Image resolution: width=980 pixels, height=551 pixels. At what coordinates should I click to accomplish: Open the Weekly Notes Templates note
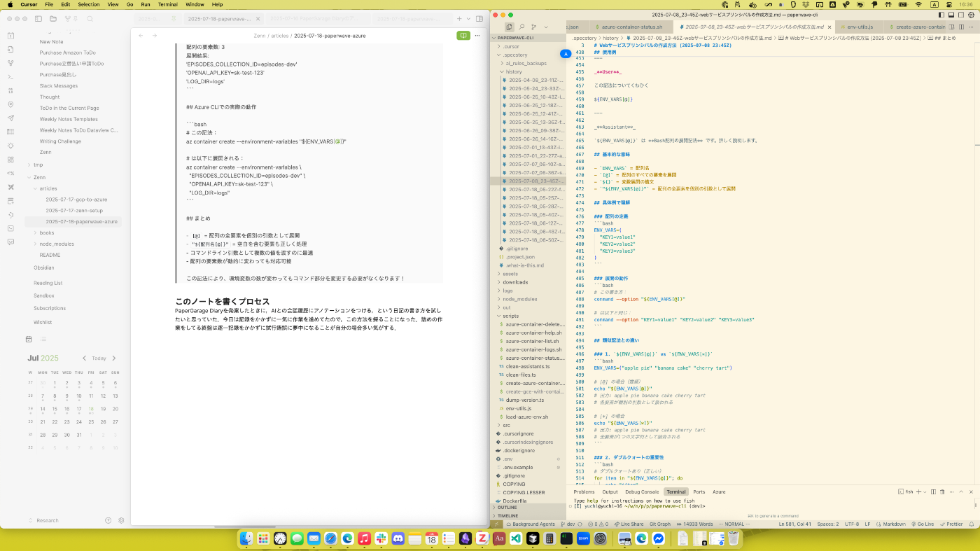pos(69,119)
